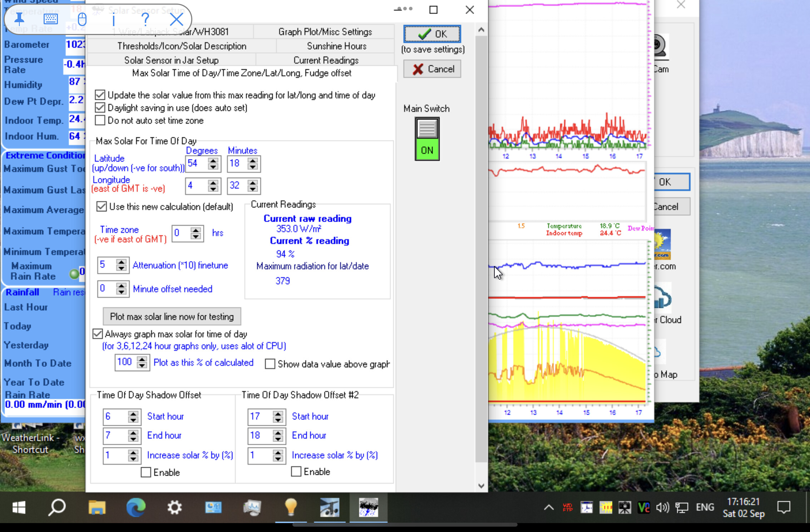Launch Microsoft Edge from taskbar
Image resolution: width=810 pixels, height=532 pixels.
click(136, 507)
